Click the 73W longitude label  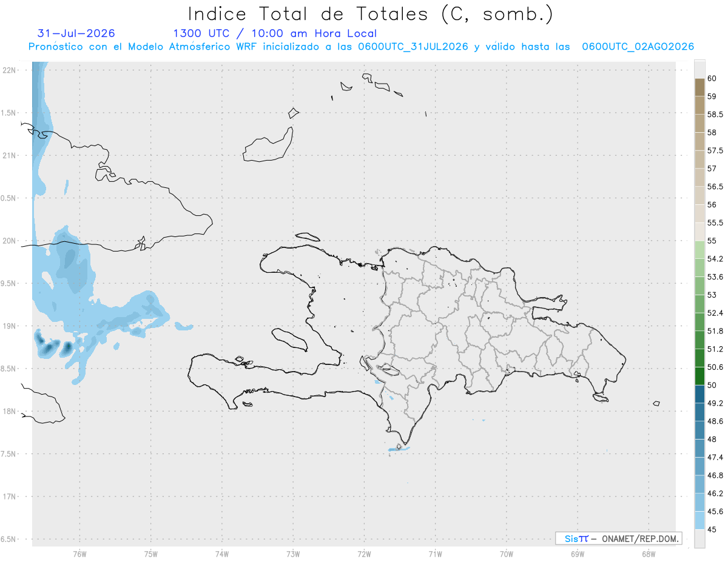click(x=293, y=554)
